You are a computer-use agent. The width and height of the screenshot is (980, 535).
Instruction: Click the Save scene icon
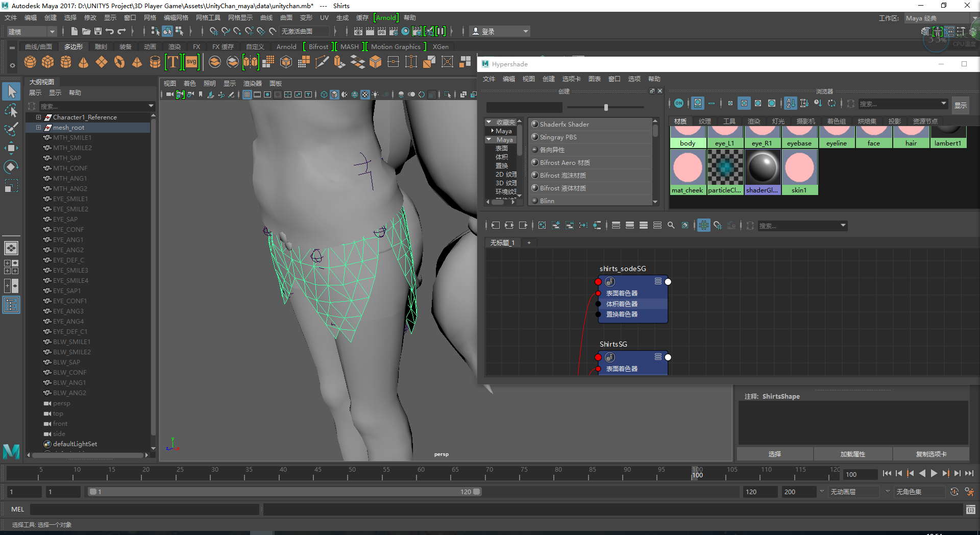click(x=98, y=31)
